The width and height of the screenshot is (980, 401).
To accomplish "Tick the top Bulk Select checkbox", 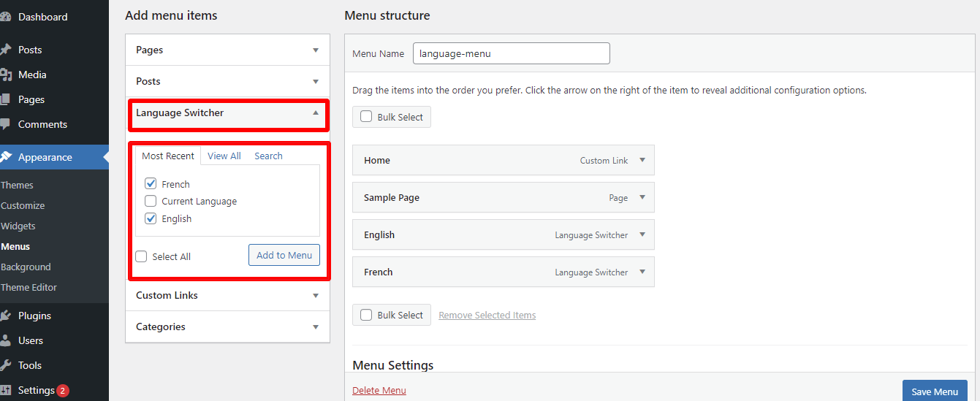I will click(366, 117).
